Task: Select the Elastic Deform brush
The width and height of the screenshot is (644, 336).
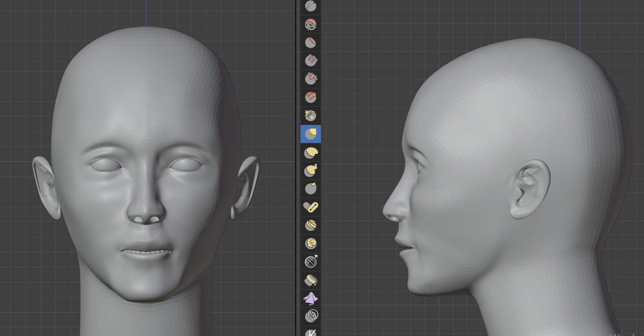Action: pos(311,152)
